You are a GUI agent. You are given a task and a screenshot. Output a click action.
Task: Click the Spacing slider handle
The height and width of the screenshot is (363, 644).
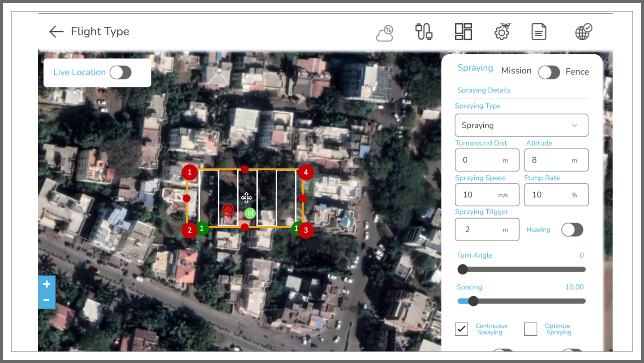[473, 301]
